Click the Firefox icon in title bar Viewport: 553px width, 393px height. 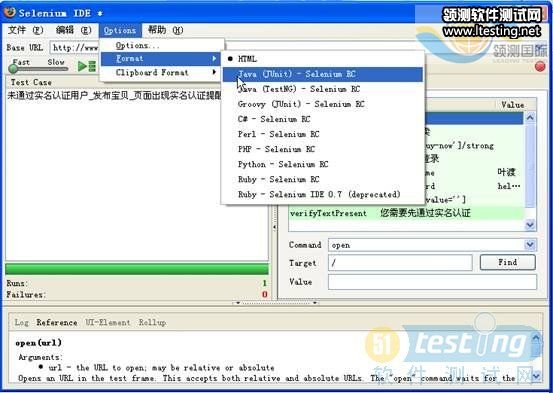10,12
